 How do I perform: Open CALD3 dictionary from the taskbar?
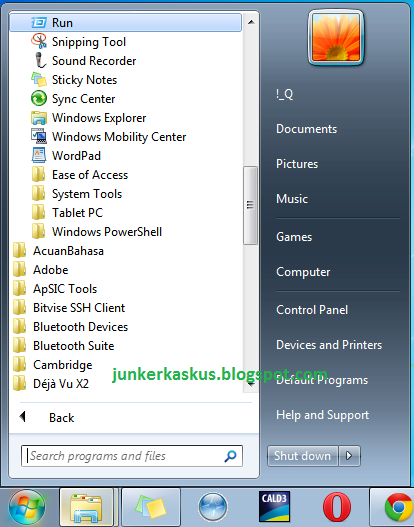(274, 507)
